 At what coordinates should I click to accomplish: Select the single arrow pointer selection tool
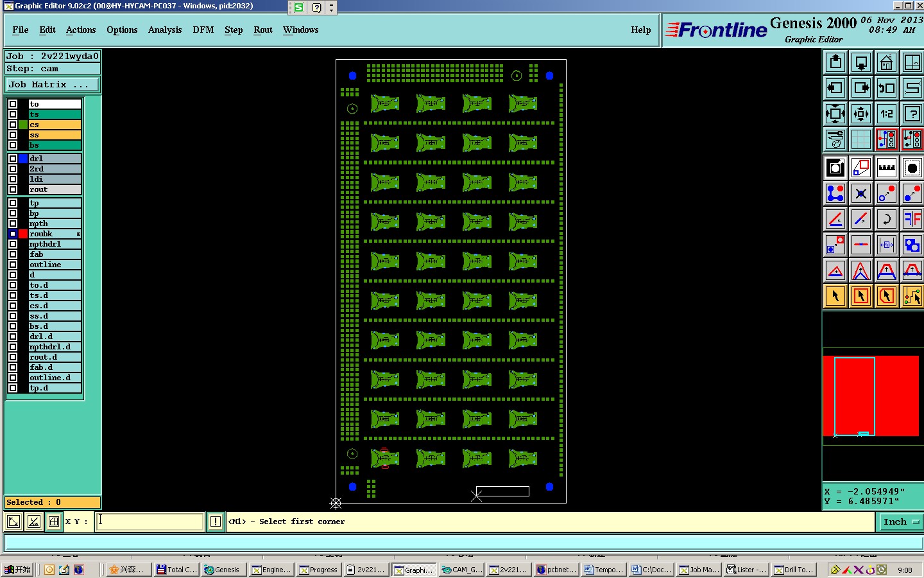(x=835, y=296)
